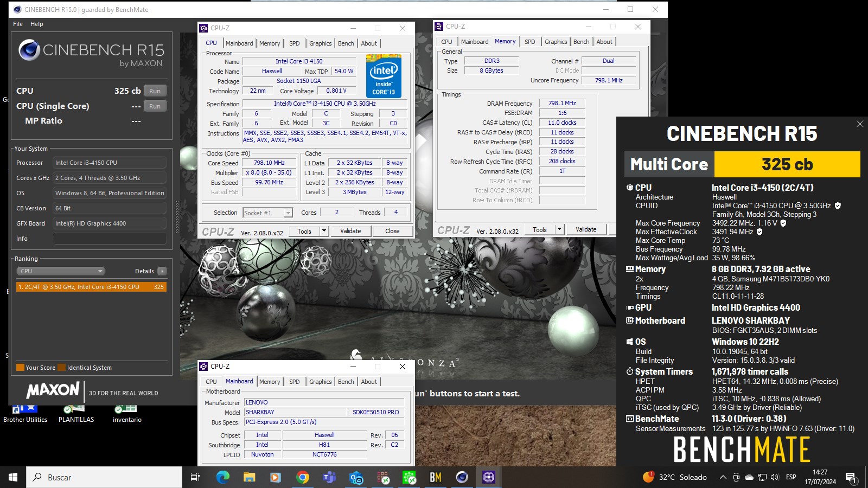868x488 pixels.
Task: Click the 325 cb Multi Core score
Action: pyautogui.click(x=787, y=164)
